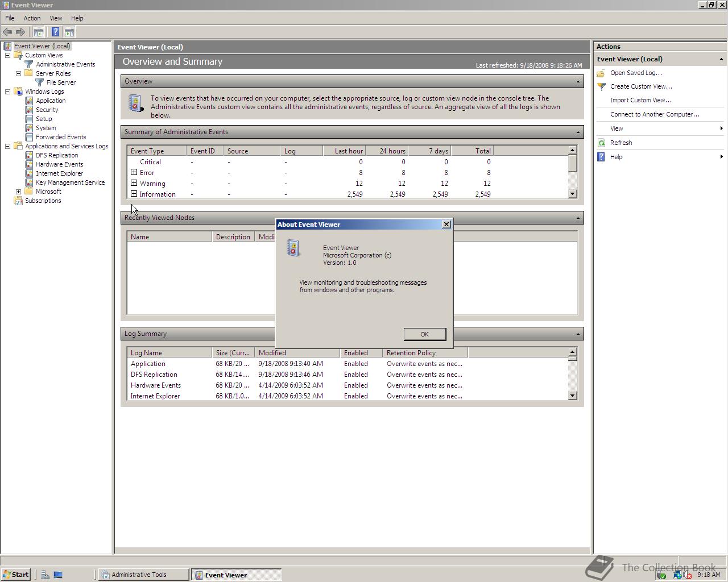Sort by Retention Policy column header
The height and width of the screenshot is (582, 728).
tap(425, 353)
